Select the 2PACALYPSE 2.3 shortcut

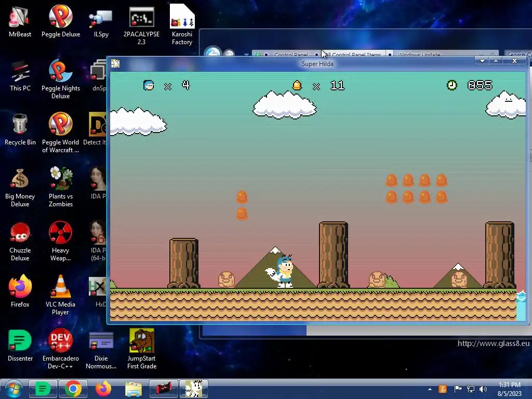pyautogui.click(x=141, y=25)
